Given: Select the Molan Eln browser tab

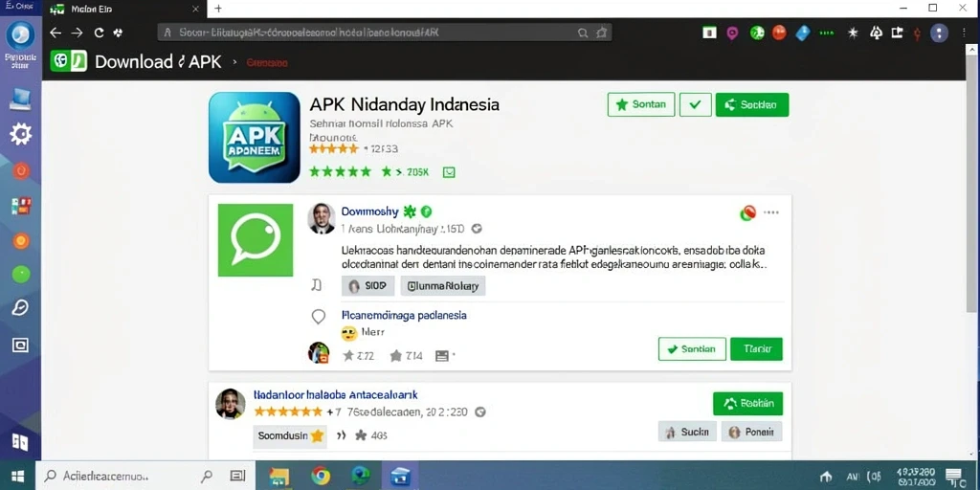Looking at the screenshot, I should click(x=124, y=9).
